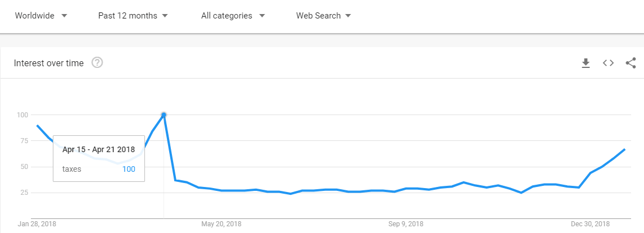Open the Past 12 months dropdown
644x233 pixels.
point(133,16)
